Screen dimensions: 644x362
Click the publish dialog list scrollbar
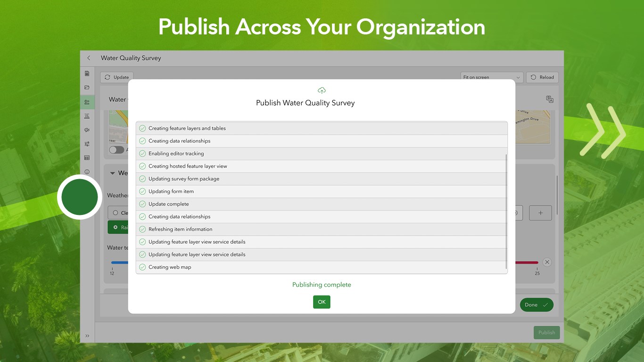coord(506,211)
